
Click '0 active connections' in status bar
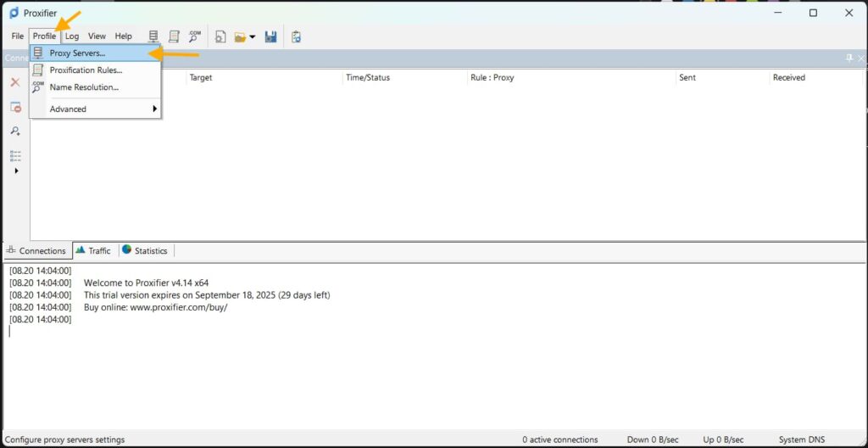(x=560, y=440)
